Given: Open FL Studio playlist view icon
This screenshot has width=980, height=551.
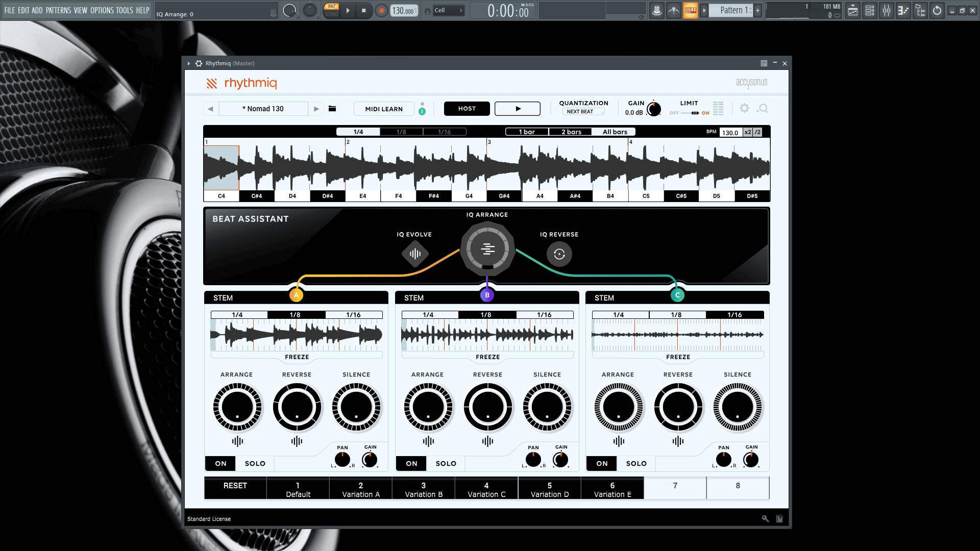Looking at the screenshot, I should click(x=853, y=10).
